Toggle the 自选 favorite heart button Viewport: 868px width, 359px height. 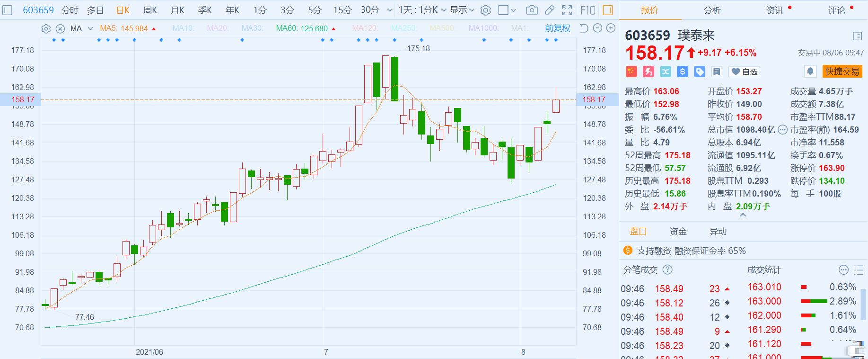[x=744, y=72]
